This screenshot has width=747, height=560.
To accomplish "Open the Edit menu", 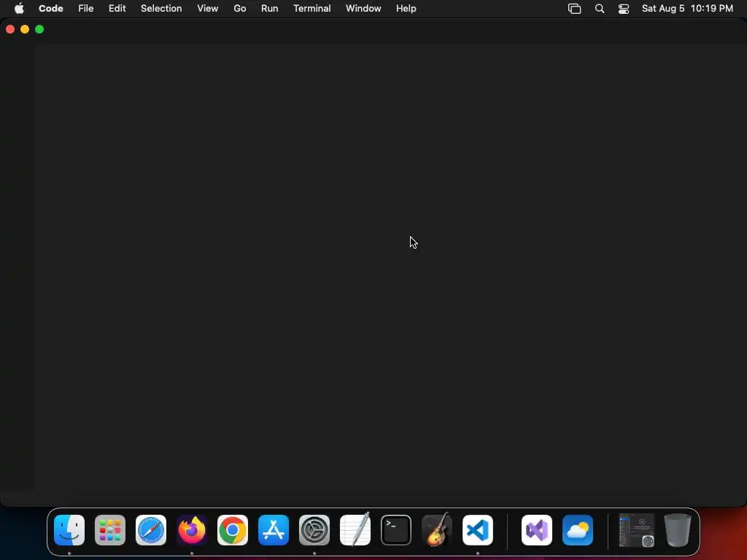I will (x=117, y=9).
